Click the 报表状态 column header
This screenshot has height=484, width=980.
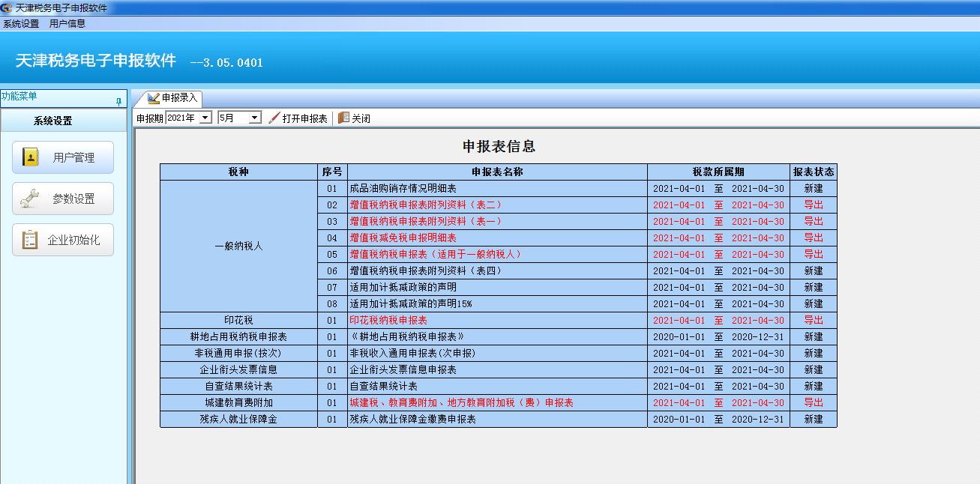tap(814, 172)
